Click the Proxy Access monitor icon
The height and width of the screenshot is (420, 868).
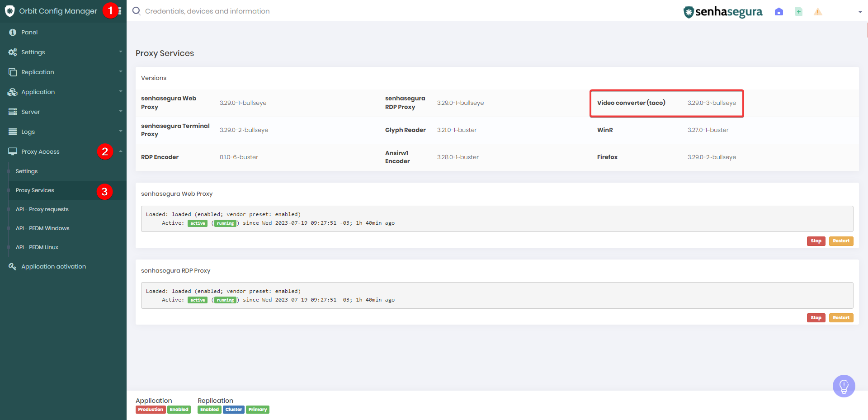pyautogui.click(x=13, y=151)
